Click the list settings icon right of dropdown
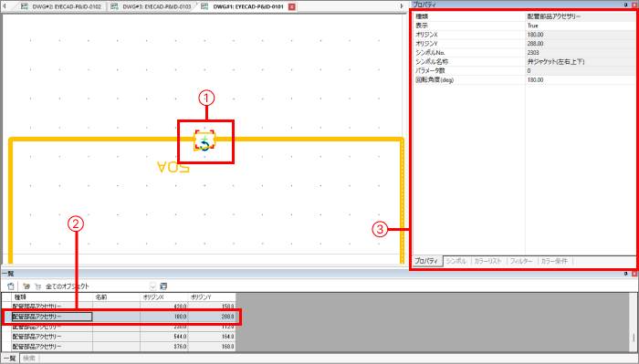Image resolution: width=639 pixels, height=364 pixels. (x=163, y=286)
